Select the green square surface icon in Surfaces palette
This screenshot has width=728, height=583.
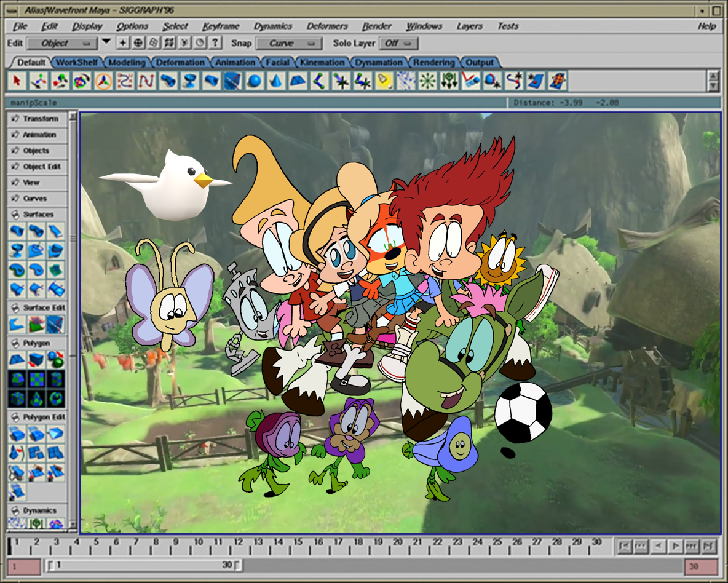tap(56, 269)
